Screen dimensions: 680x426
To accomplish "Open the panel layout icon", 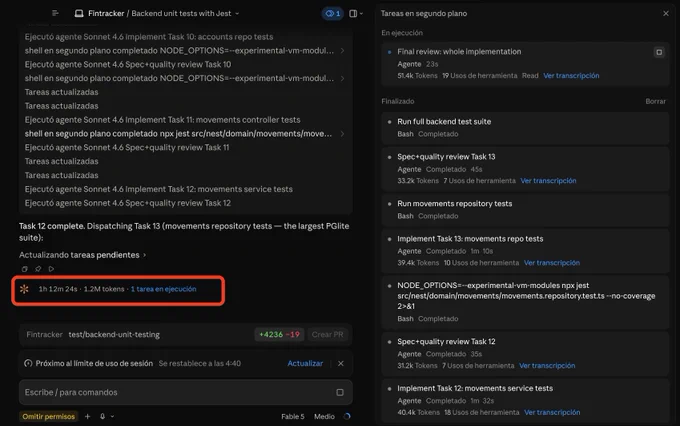I will (353, 13).
